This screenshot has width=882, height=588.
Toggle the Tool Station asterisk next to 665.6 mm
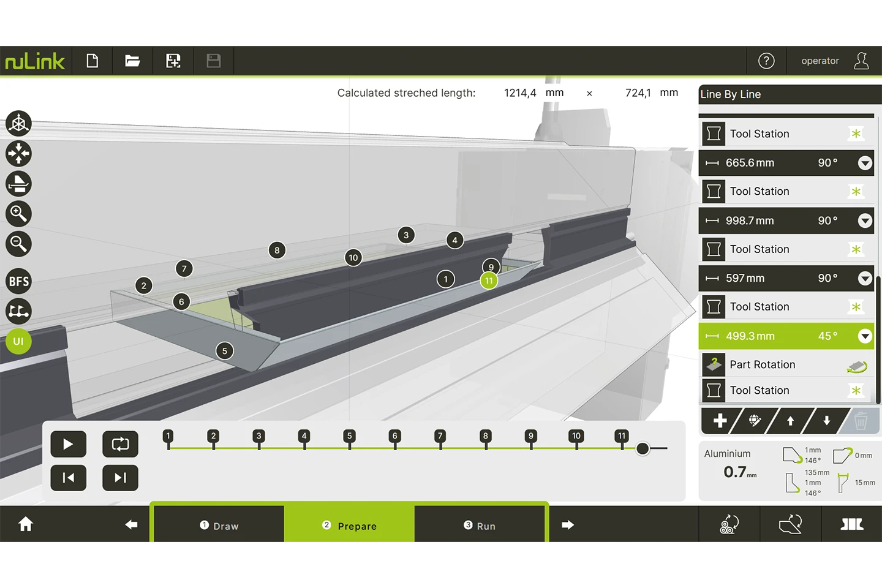[856, 134]
